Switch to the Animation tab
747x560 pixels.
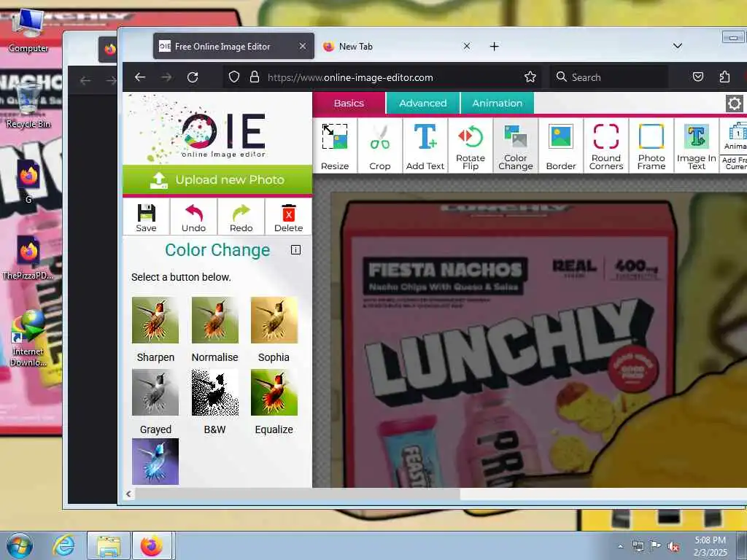(x=497, y=104)
